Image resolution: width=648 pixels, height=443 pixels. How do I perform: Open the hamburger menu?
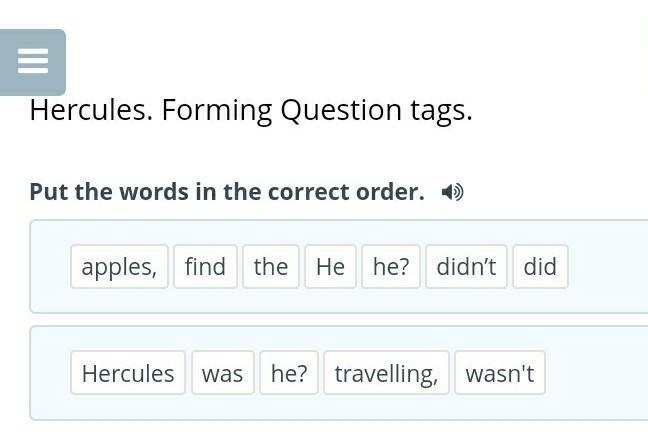tap(33, 62)
